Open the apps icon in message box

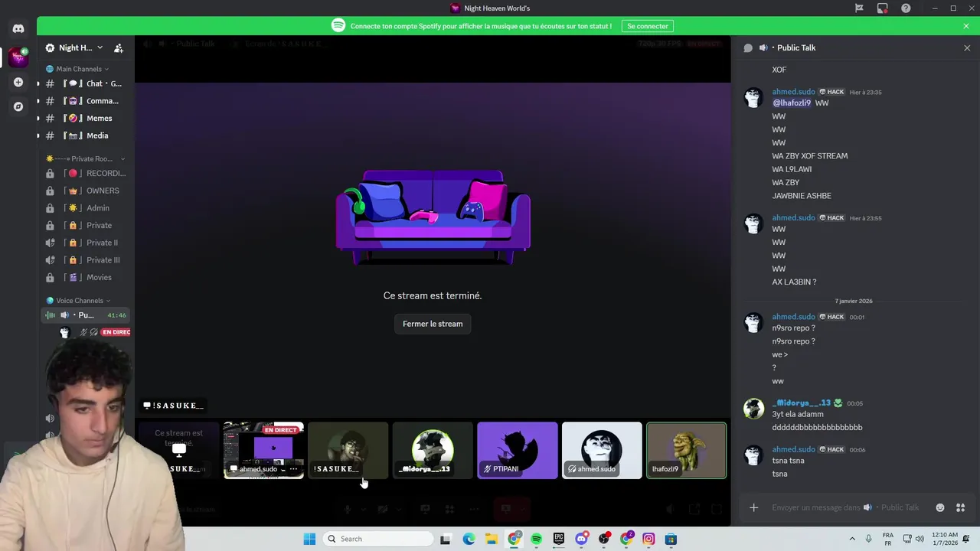tap(961, 507)
